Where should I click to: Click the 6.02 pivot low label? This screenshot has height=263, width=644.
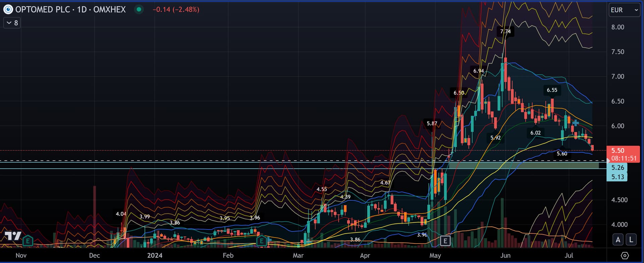click(x=536, y=133)
